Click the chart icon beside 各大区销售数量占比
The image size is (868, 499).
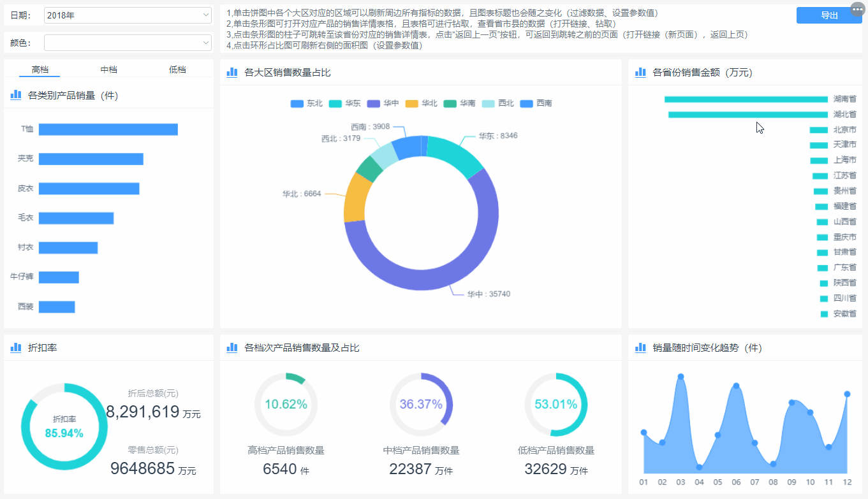pos(232,73)
